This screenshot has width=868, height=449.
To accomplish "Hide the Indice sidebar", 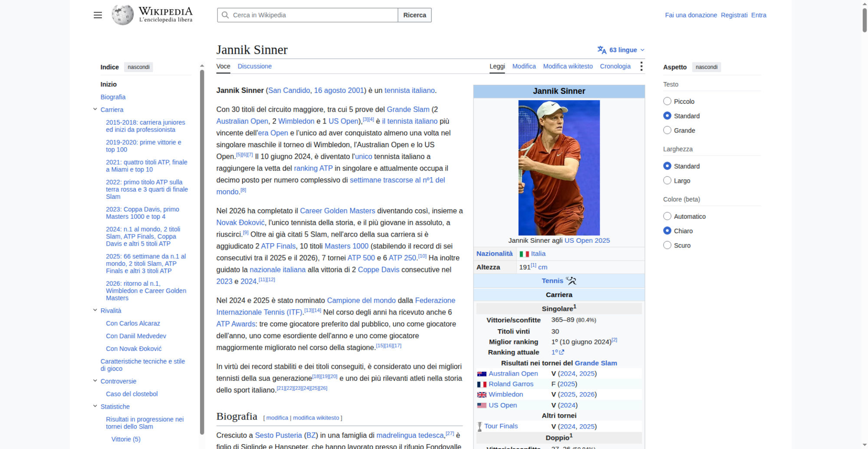I will (138, 67).
